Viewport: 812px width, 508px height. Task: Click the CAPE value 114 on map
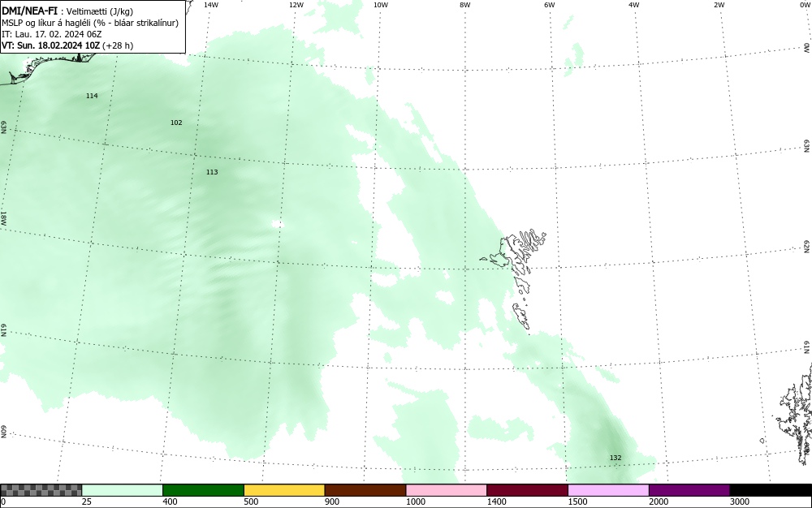tap(92, 96)
